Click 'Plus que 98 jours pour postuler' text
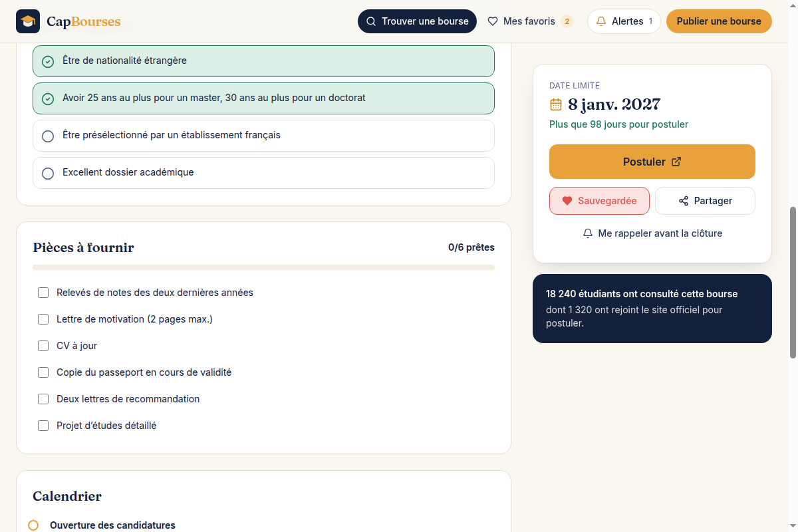 click(x=618, y=124)
